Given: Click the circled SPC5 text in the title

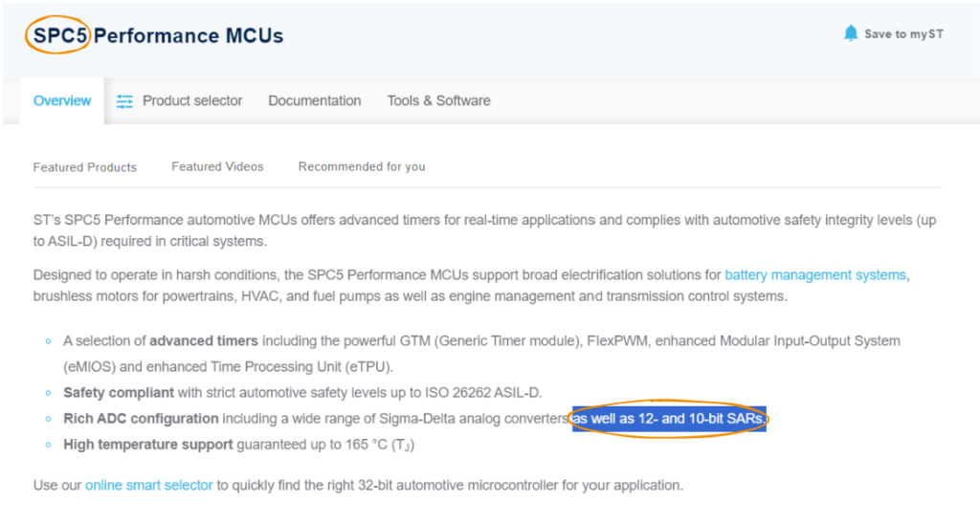Looking at the screenshot, I should (60, 35).
